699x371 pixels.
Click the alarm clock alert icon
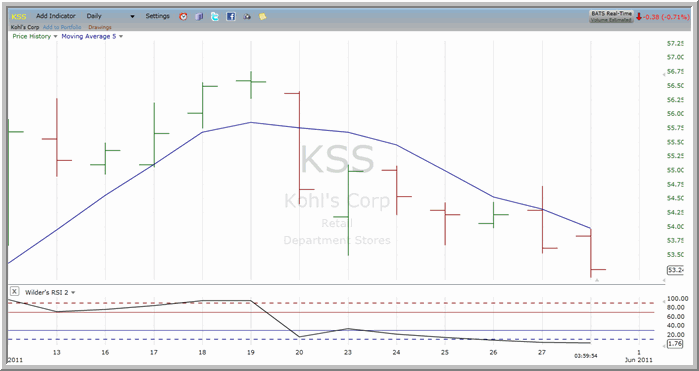(183, 16)
